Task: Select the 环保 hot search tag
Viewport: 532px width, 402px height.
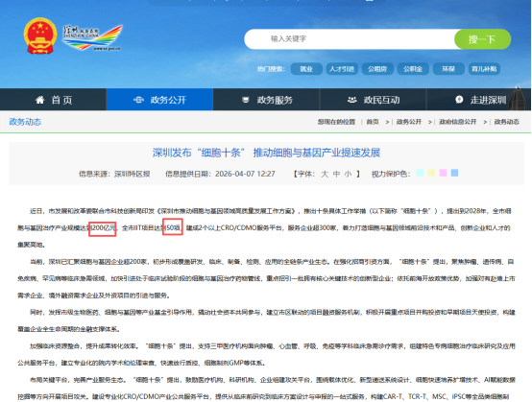Action: pos(448,69)
